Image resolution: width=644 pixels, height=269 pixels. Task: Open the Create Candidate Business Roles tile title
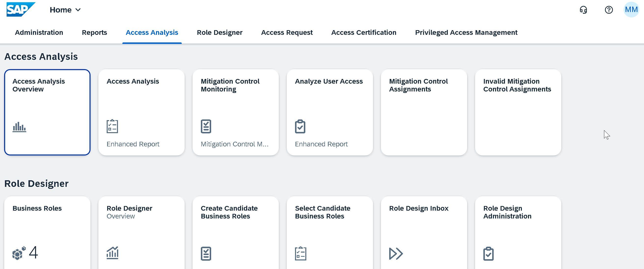click(x=229, y=212)
